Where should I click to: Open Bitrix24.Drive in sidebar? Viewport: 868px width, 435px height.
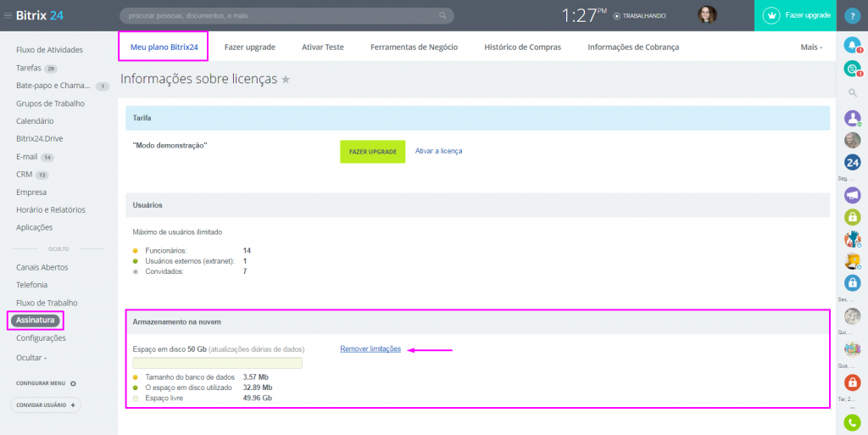pyautogui.click(x=39, y=138)
